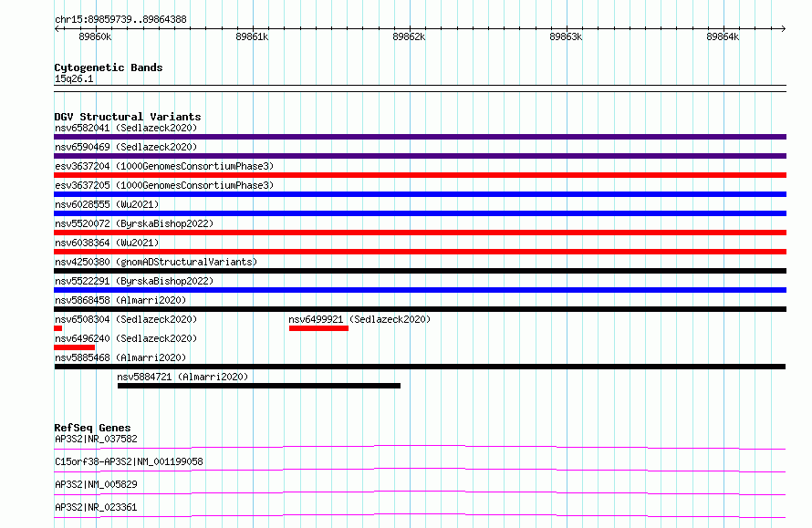Click the blue bar under nsv6028555
Viewport: 812px width, 528px height.
(420, 213)
